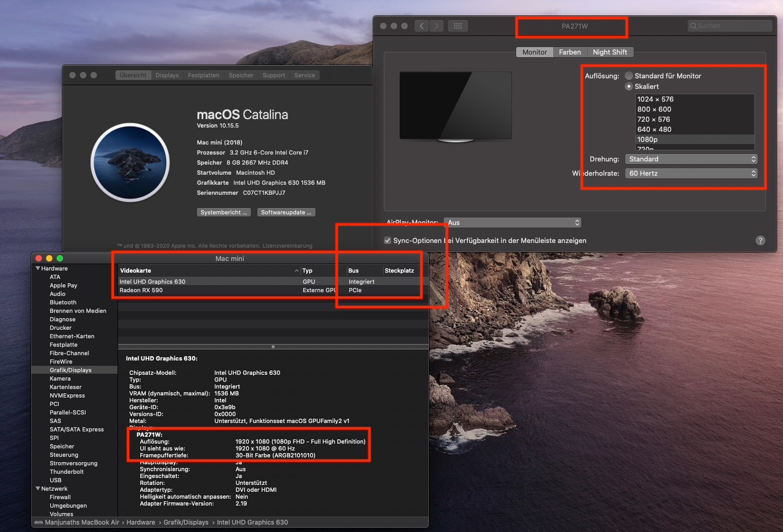The height and width of the screenshot is (532, 783).
Task: Select Apple Pay in the sidebar
Action: click(64, 285)
